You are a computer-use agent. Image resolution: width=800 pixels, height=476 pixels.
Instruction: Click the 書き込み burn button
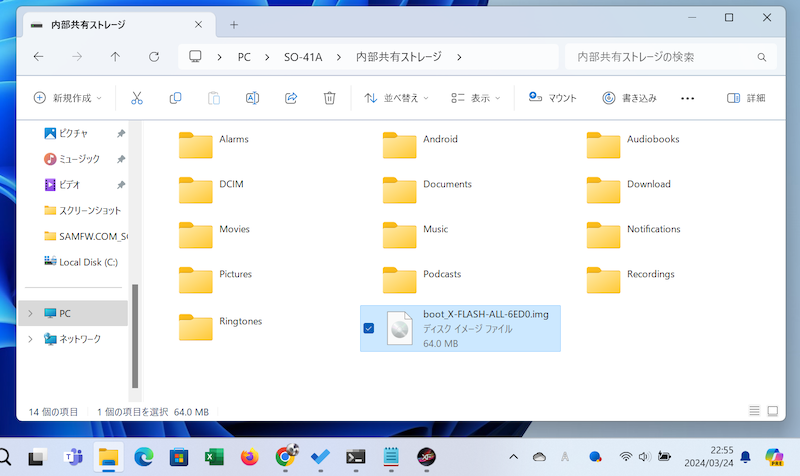[629, 98]
